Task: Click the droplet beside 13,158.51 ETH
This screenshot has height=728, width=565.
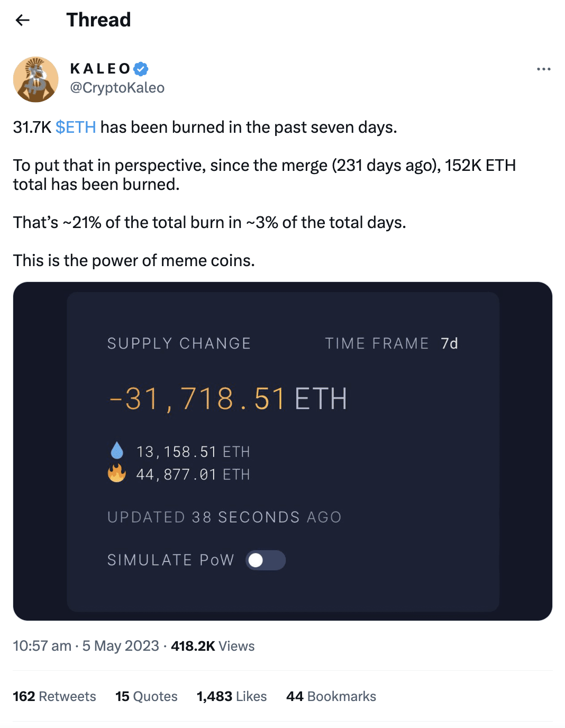Action: 117,450
